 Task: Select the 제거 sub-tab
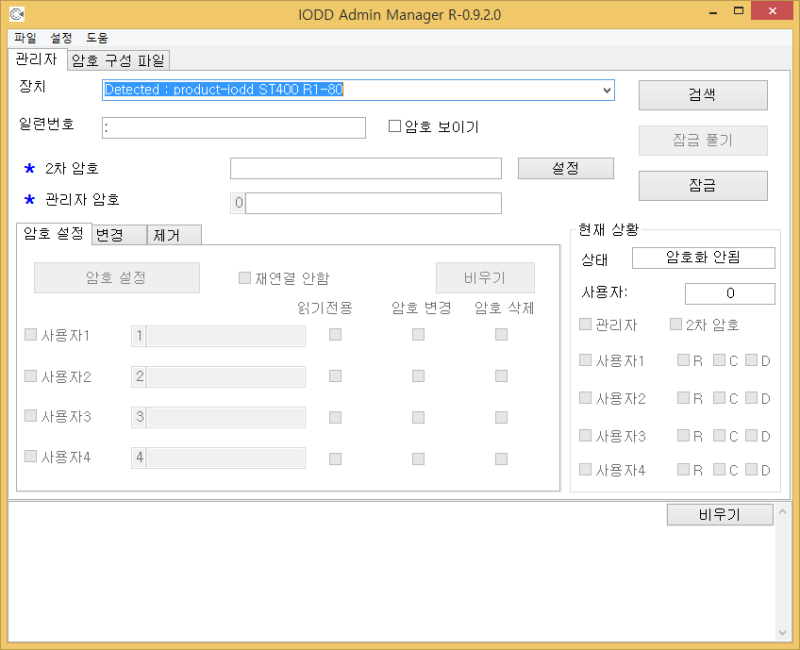[x=174, y=235]
